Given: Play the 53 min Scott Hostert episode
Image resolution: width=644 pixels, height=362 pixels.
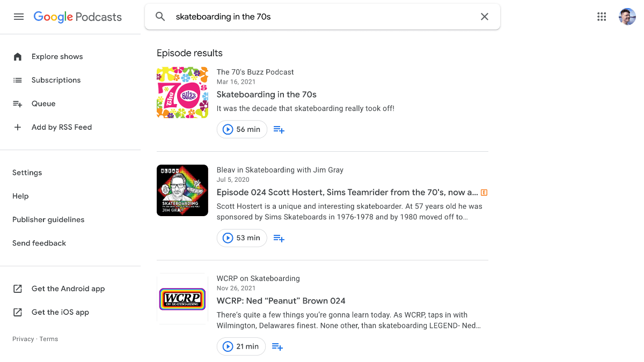Looking at the screenshot, I should point(241,238).
